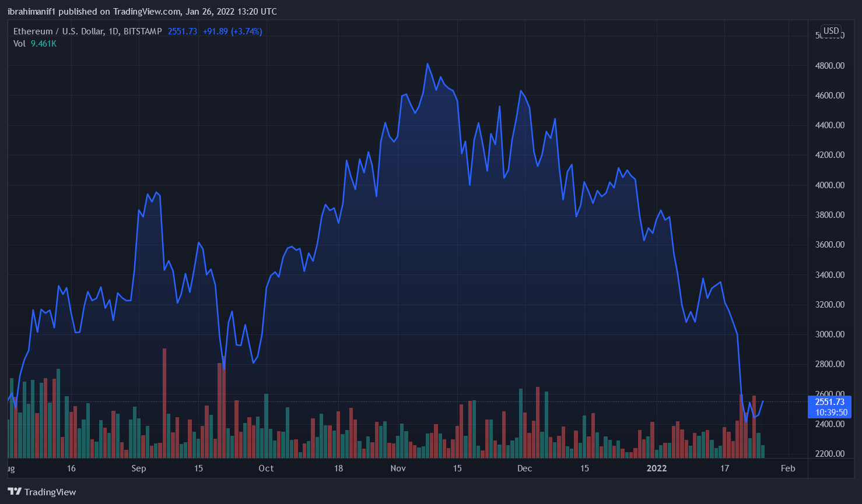The width and height of the screenshot is (862, 504).
Task: Select the Nov marker on the time axis
Action: (398, 468)
